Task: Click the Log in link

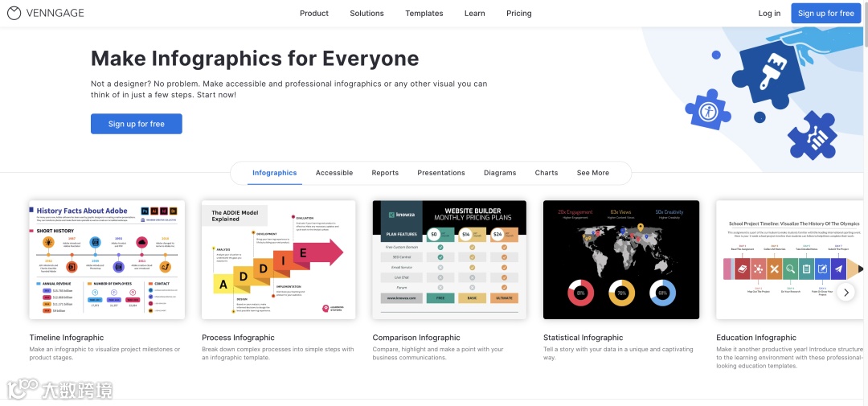Action: 769,14
